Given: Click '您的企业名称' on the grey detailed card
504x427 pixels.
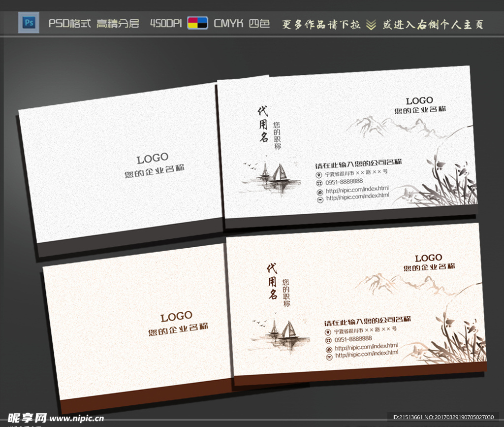Looking at the screenshot, I should click(420, 110).
